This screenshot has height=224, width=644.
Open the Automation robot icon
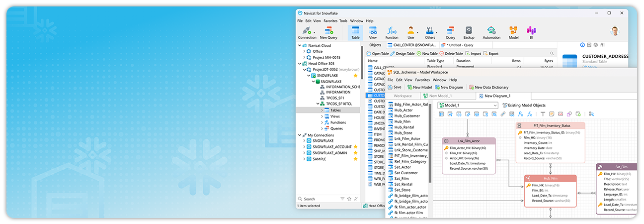(491, 33)
